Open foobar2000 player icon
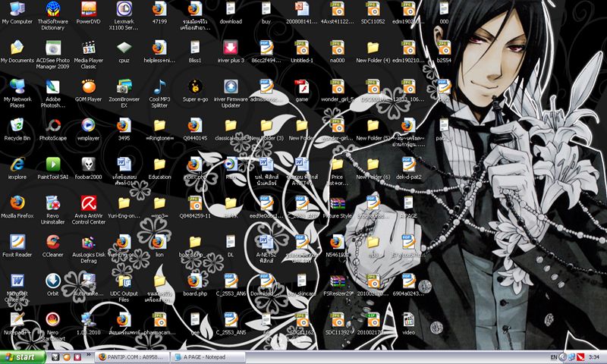The width and height of the screenshot is (607, 364). pos(89,165)
